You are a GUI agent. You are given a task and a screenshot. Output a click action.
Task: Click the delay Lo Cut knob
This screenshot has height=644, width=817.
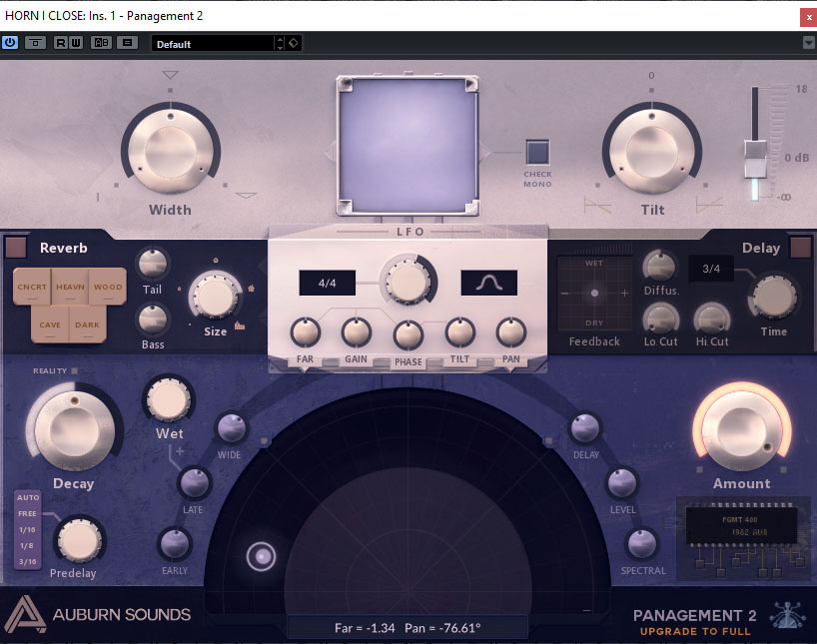(x=660, y=318)
